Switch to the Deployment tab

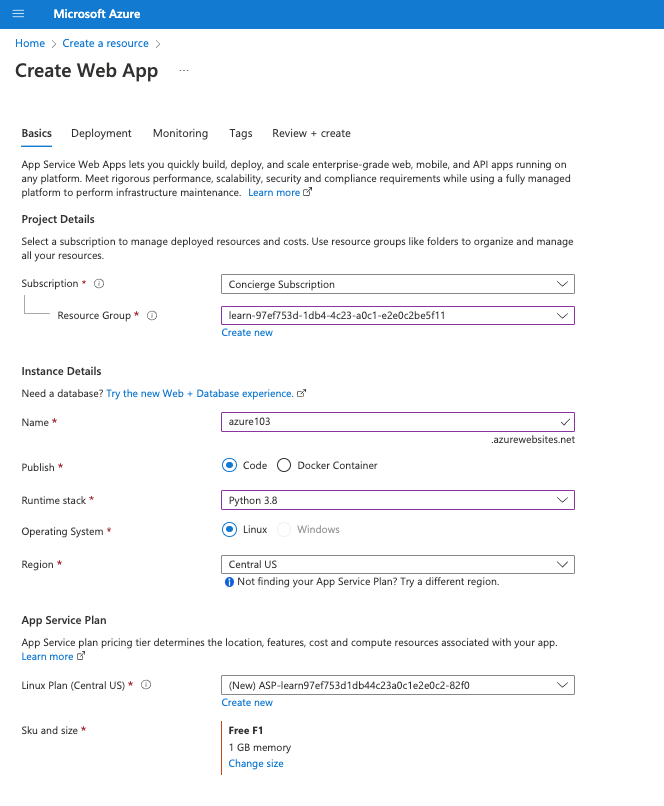click(102, 133)
